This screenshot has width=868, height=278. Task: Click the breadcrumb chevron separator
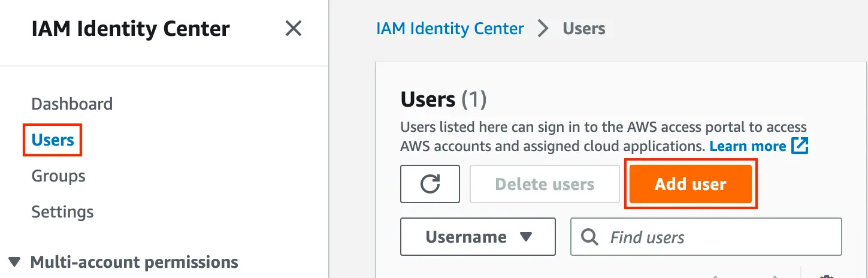pyautogui.click(x=543, y=28)
